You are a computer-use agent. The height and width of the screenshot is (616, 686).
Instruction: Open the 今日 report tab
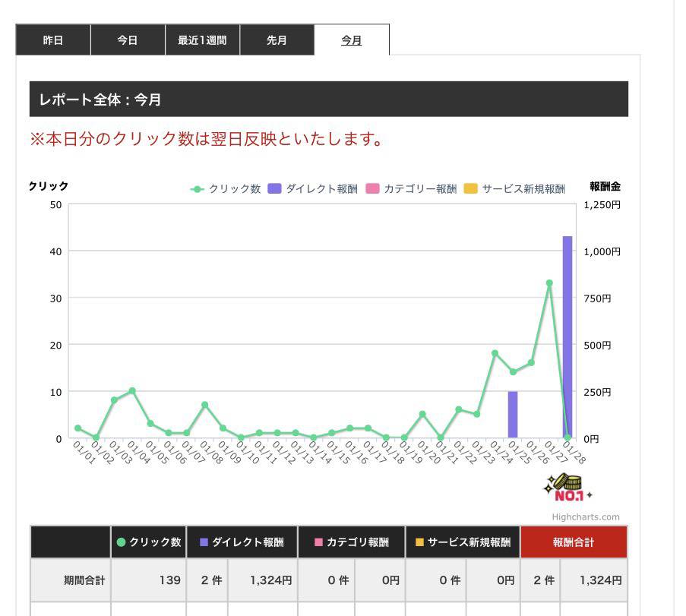(128, 40)
